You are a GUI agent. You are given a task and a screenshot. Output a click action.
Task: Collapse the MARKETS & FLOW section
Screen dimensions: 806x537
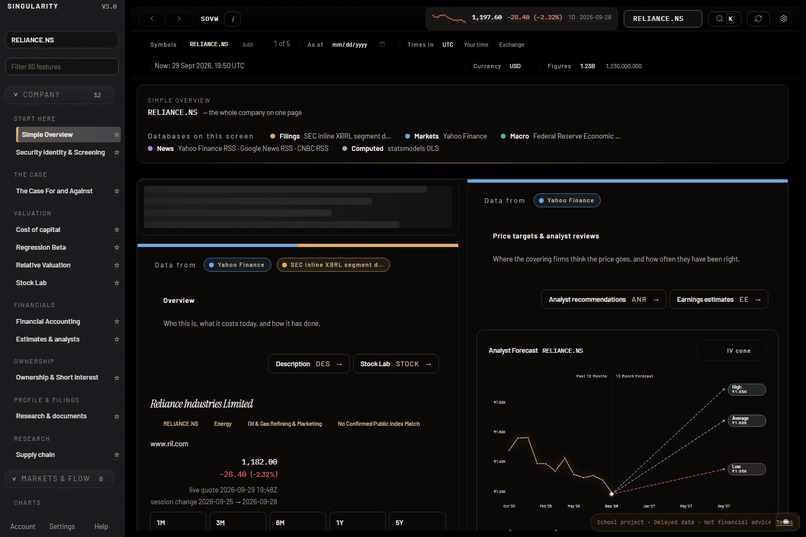[60, 479]
